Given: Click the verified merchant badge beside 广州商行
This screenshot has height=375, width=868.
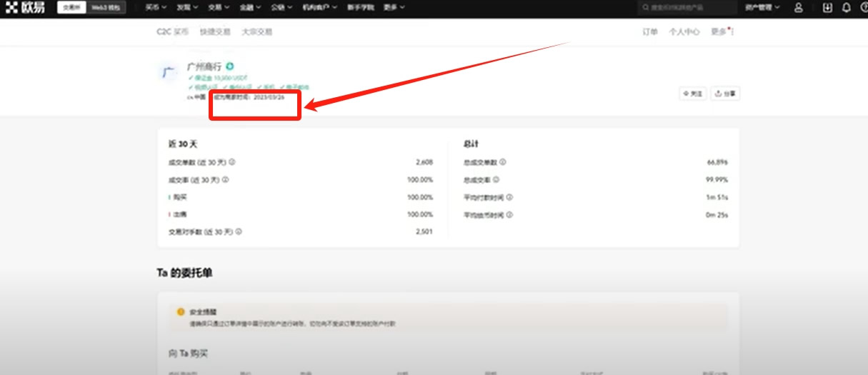Looking at the screenshot, I should 229,66.
